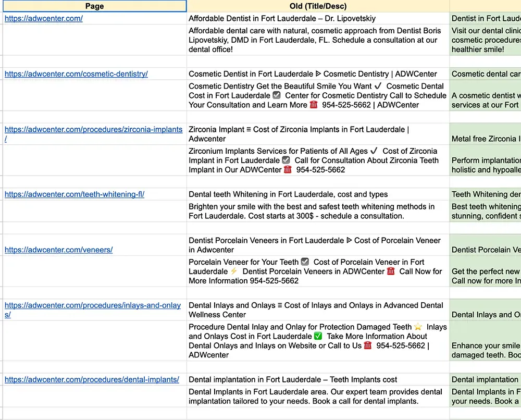This screenshot has height=420, width=521.
Task: Select the "Cosmetic Dentist in Fort Lauderdale" title cell
Action: (x=318, y=74)
